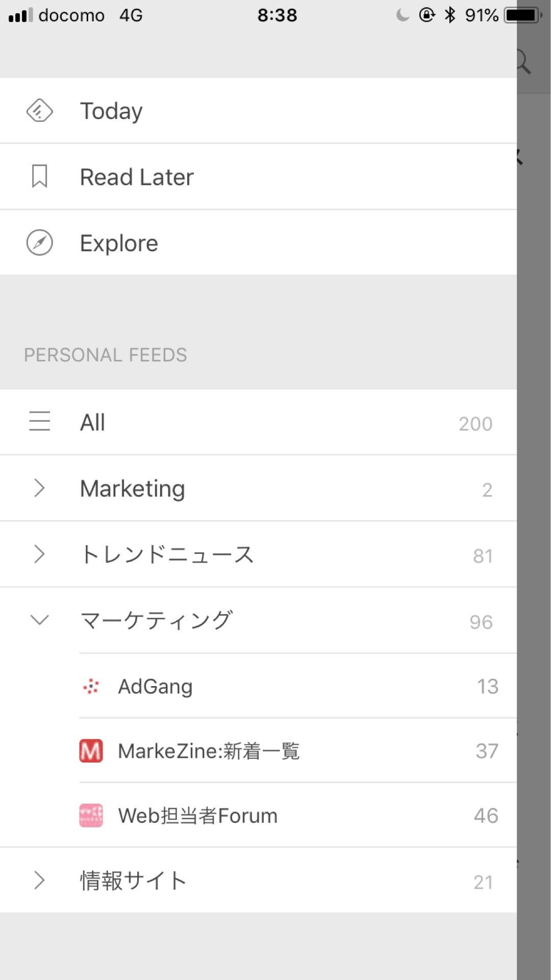
Task: Open the Web担当者Forum feed
Action: [197, 816]
